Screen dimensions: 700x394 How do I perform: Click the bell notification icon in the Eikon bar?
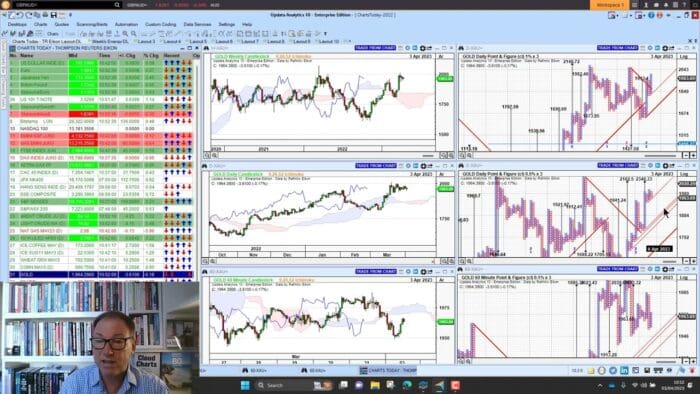tap(666, 5)
